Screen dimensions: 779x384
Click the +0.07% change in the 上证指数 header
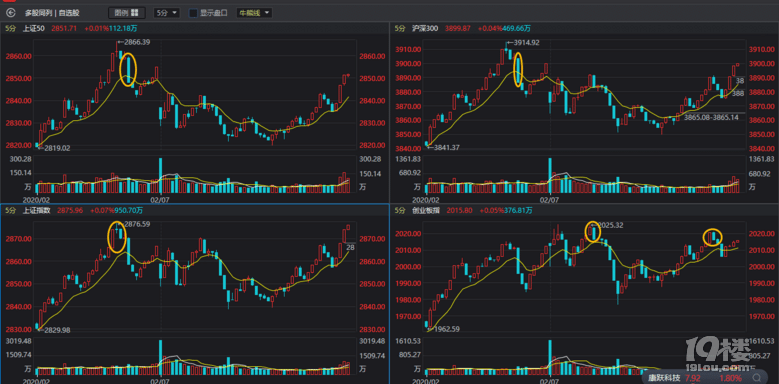click(x=102, y=211)
